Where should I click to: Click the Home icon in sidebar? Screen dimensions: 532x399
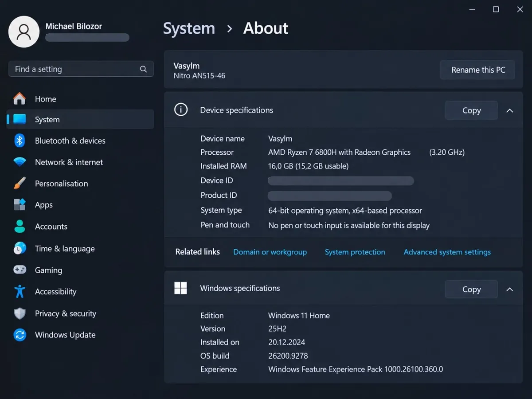(x=20, y=98)
